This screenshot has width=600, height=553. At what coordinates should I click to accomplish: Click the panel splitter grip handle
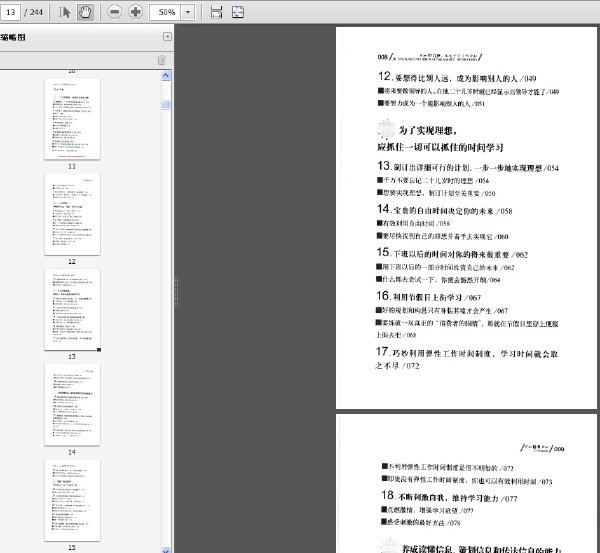[176, 291]
